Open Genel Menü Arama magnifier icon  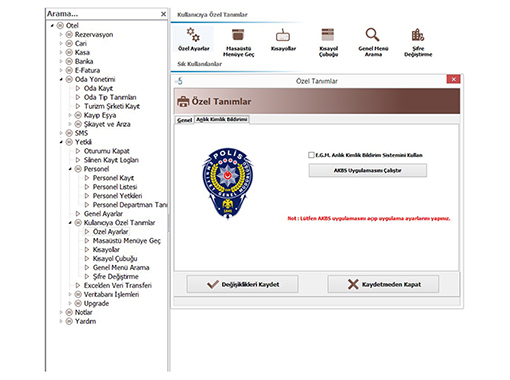tap(372, 35)
